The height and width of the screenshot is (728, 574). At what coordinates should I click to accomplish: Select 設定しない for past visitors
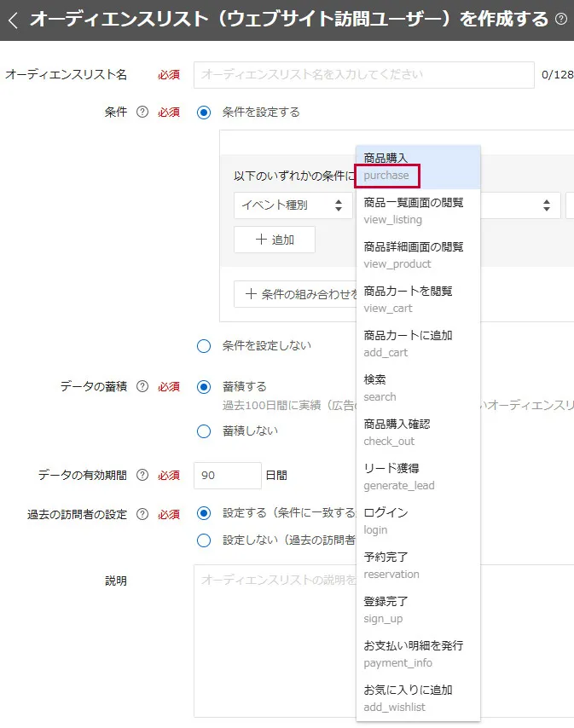click(204, 540)
